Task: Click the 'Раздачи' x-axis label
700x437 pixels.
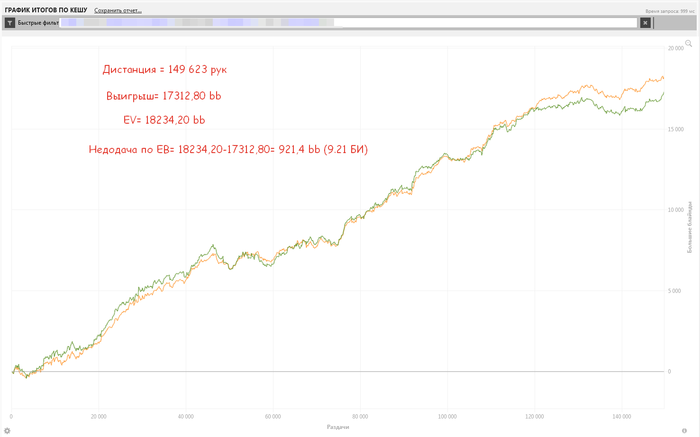Action: 338,427
